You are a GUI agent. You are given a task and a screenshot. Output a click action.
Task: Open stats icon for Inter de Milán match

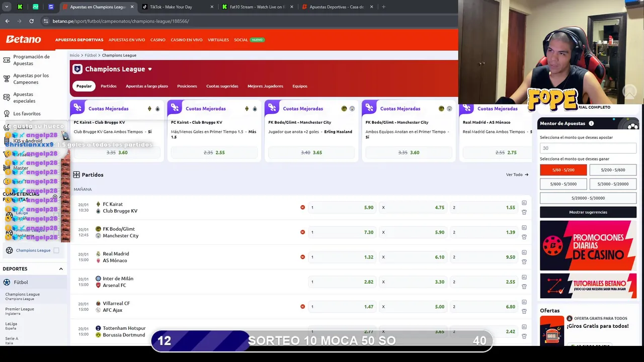(x=524, y=277)
